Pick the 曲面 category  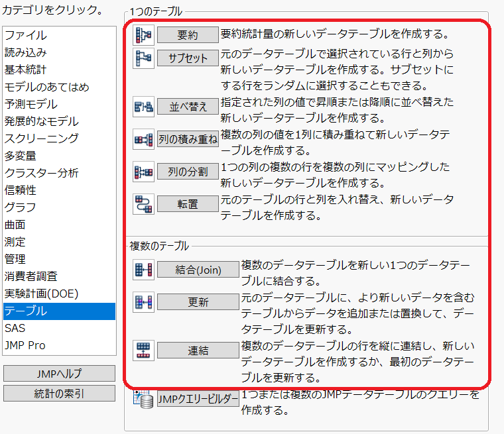pos(59,225)
